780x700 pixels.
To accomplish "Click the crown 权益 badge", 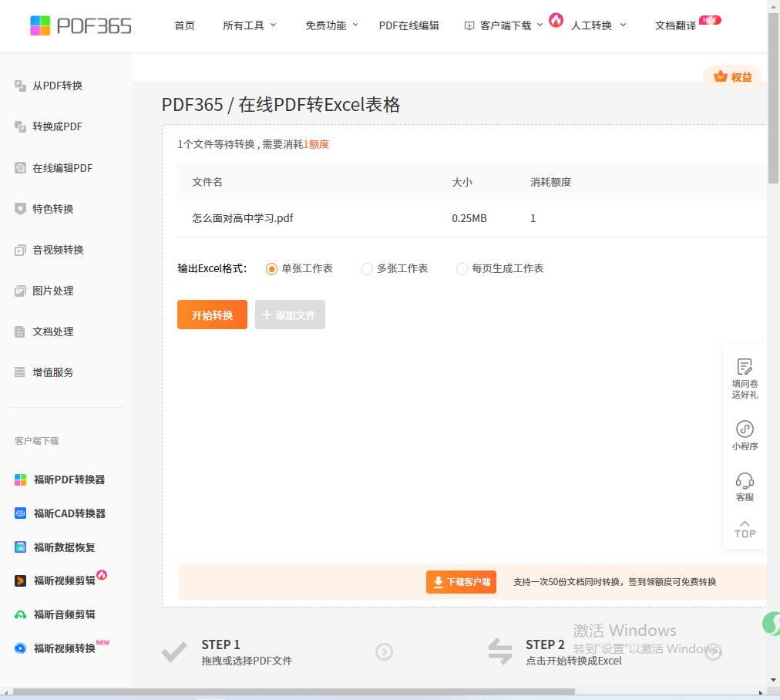I will point(732,77).
